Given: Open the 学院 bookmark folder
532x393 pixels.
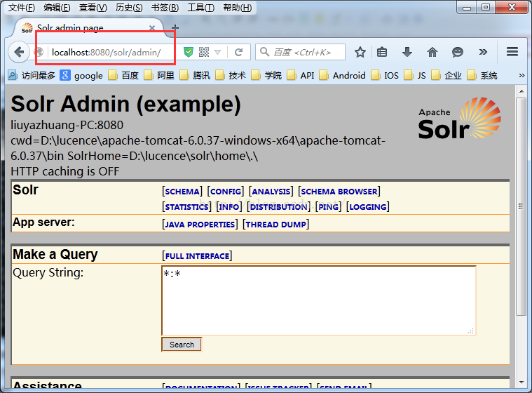Looking at the screenshot, I should [266, 75].
